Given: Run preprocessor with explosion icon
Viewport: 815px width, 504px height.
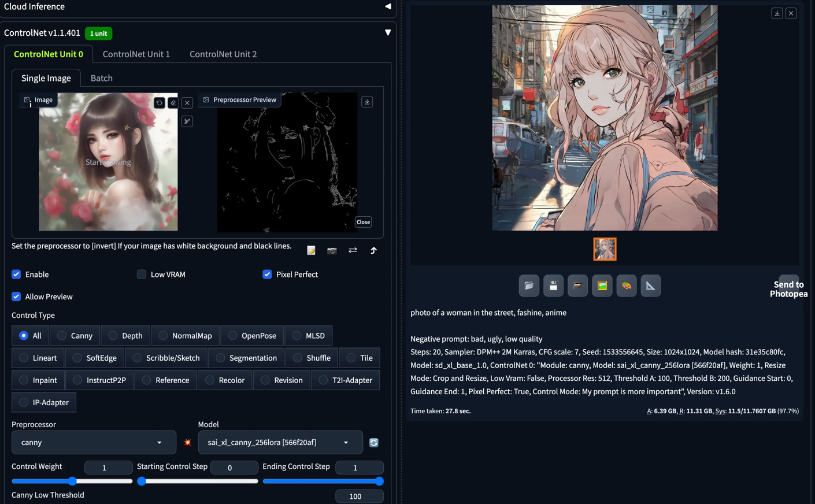Looking at the screenshot, I should click(x=187, y=442).
